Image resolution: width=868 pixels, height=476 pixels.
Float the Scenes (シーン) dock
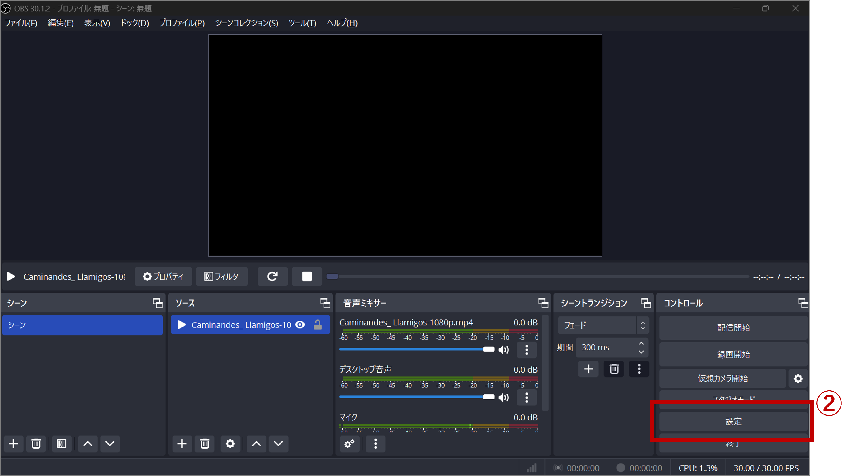pos(158,303)
